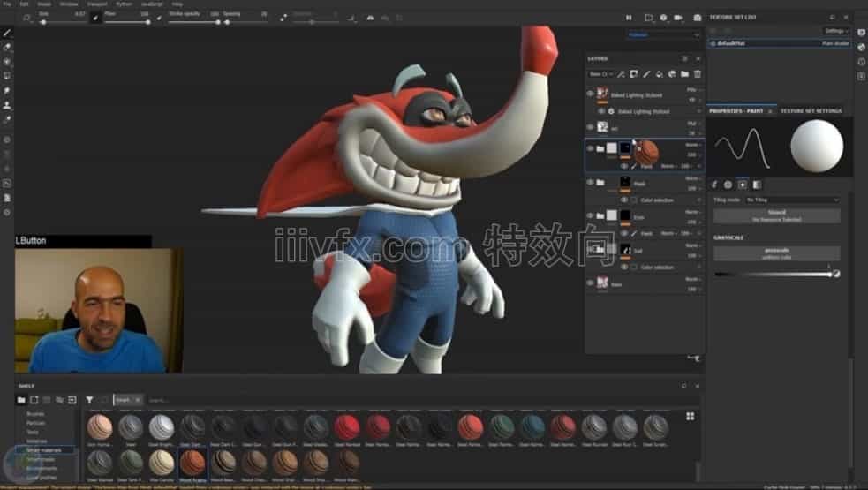Add an effect with the wand icon in Layers
The image size is (868, 490).
pos(621,74)
